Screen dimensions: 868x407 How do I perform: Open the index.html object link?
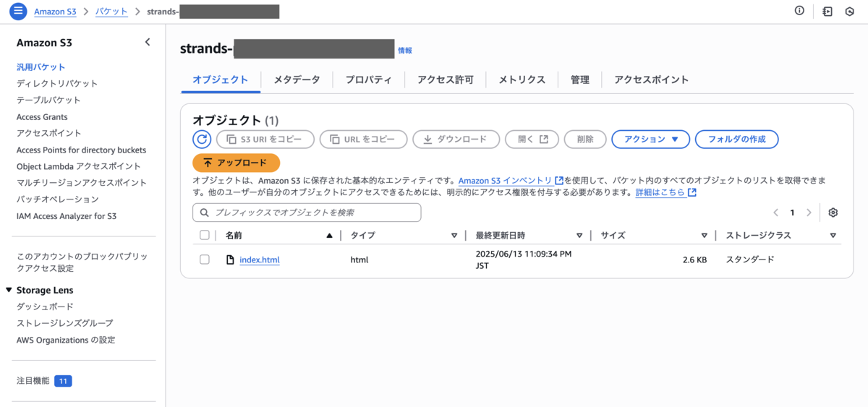[x=259, y=260]
